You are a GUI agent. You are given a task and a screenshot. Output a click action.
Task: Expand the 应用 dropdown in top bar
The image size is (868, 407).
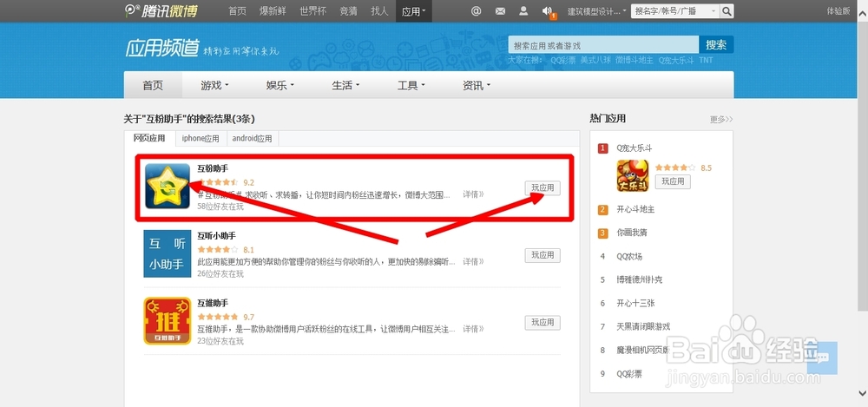414,11
